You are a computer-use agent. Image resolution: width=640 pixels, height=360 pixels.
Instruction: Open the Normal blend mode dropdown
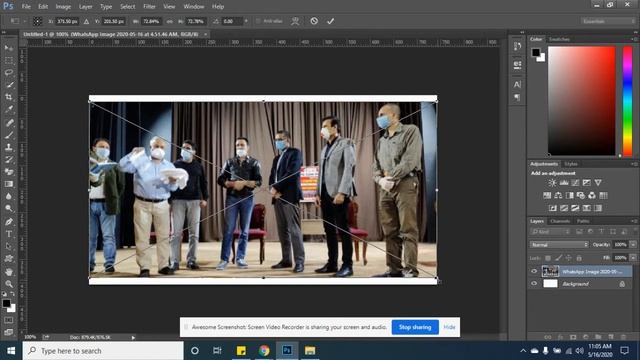[x=559, y=244]
